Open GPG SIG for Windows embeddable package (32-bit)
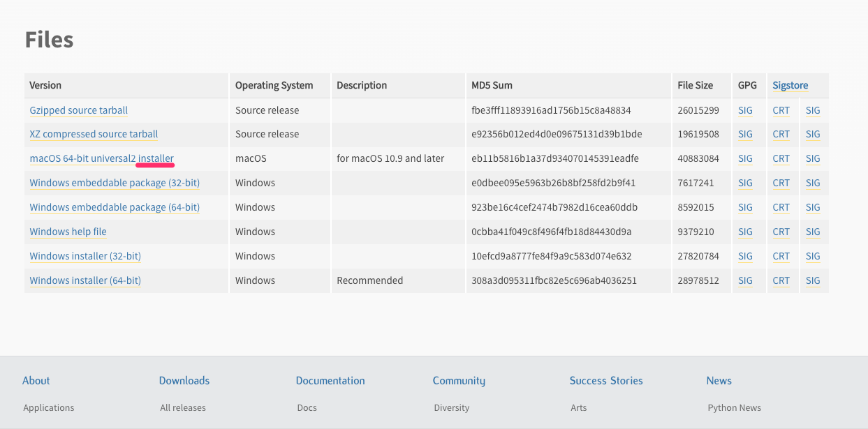 tap(746, 183)
